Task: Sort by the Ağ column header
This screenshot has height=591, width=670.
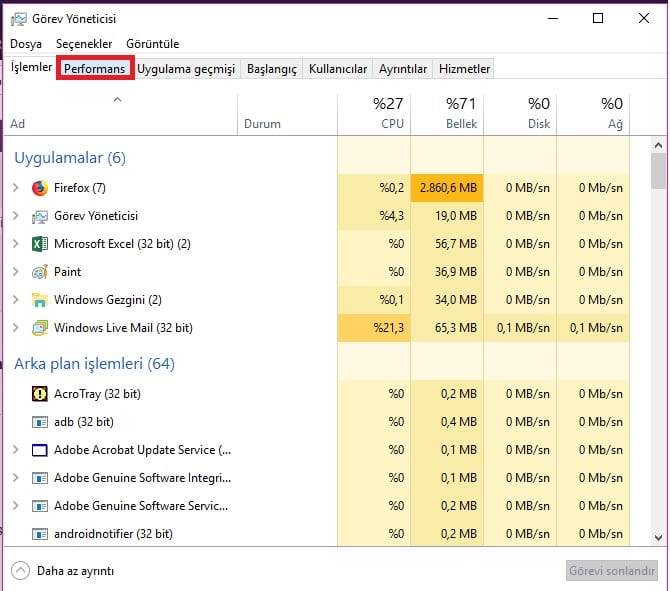Action: 593,115
